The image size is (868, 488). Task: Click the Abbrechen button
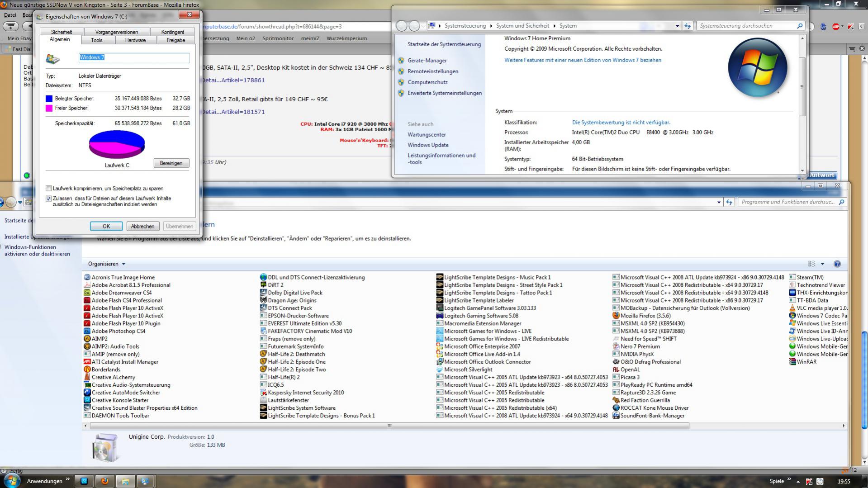tap(142, 226)
